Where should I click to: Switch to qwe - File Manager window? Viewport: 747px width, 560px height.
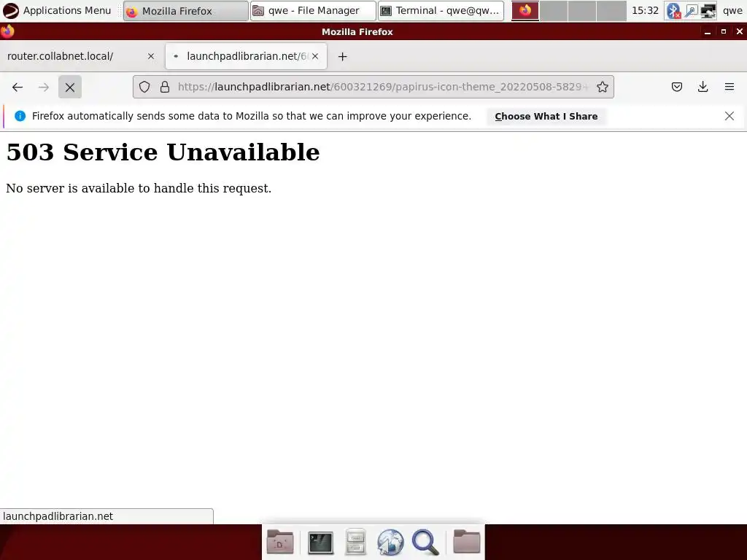coord(313,10)
